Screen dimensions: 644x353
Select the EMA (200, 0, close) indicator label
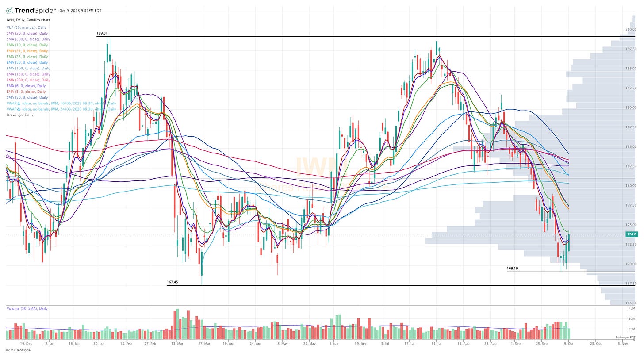click(x=28, y=80)
